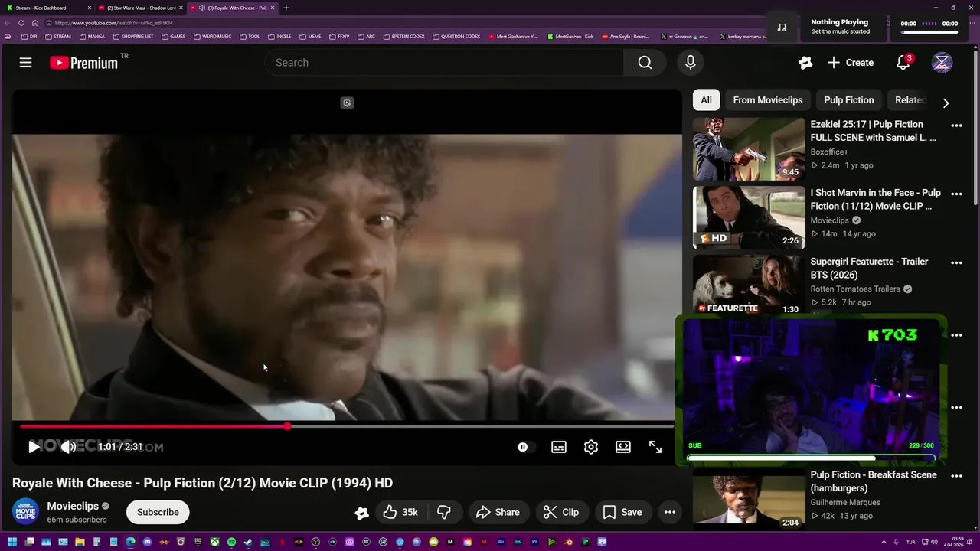Open Movieclips channel name link

[x=73, y=506]
